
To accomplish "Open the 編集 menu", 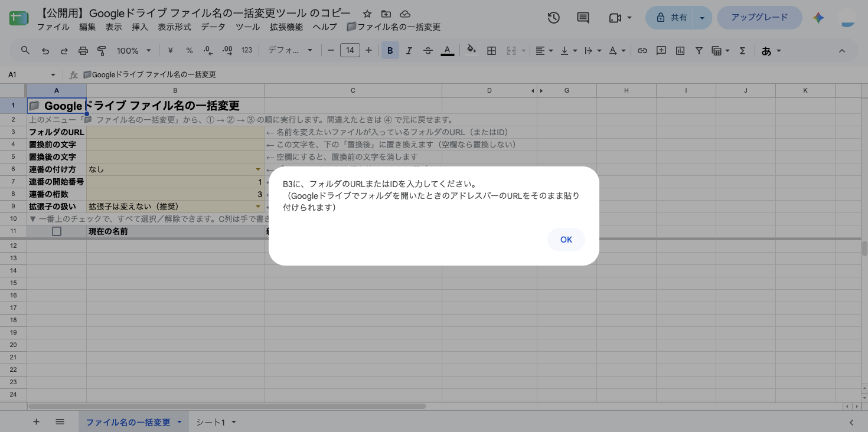I will pyautogui.click(x=87, y=27).
